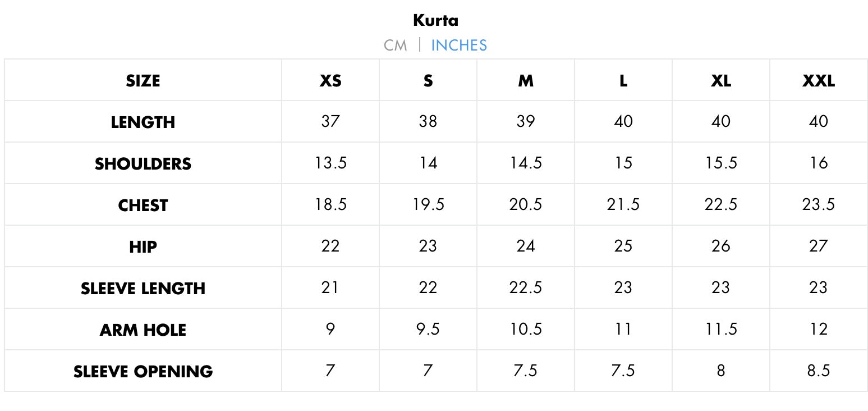Click the SHOULDERS row label
Image resolution: width=868 pixels, height=411 pixels.
[x=143, y=164]
